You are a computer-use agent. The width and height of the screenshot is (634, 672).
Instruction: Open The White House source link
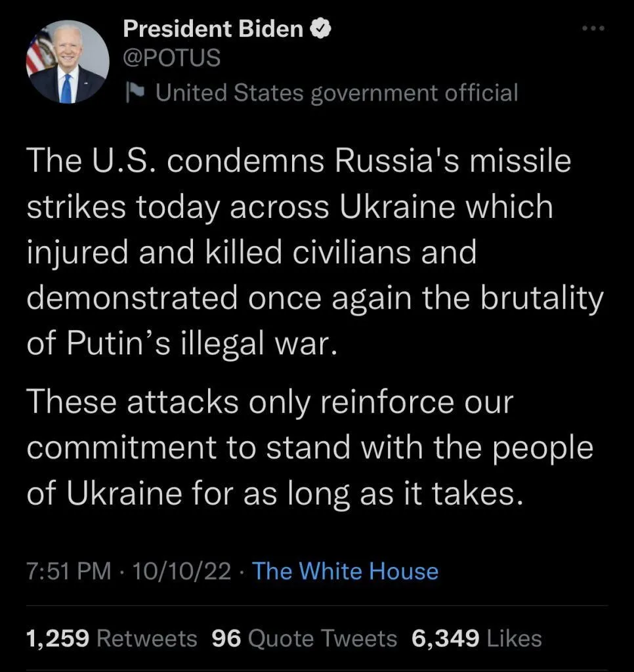coord(345,571)
